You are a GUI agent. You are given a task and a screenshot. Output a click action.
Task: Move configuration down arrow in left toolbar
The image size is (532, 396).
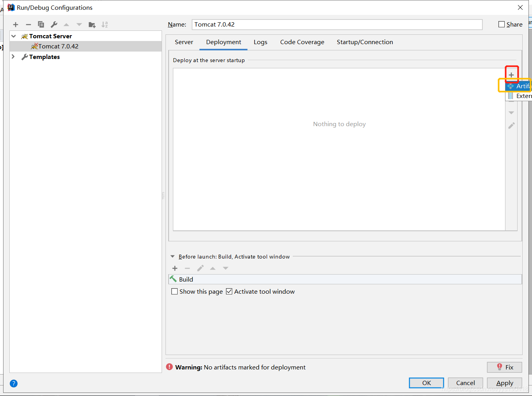coord(79,25)
